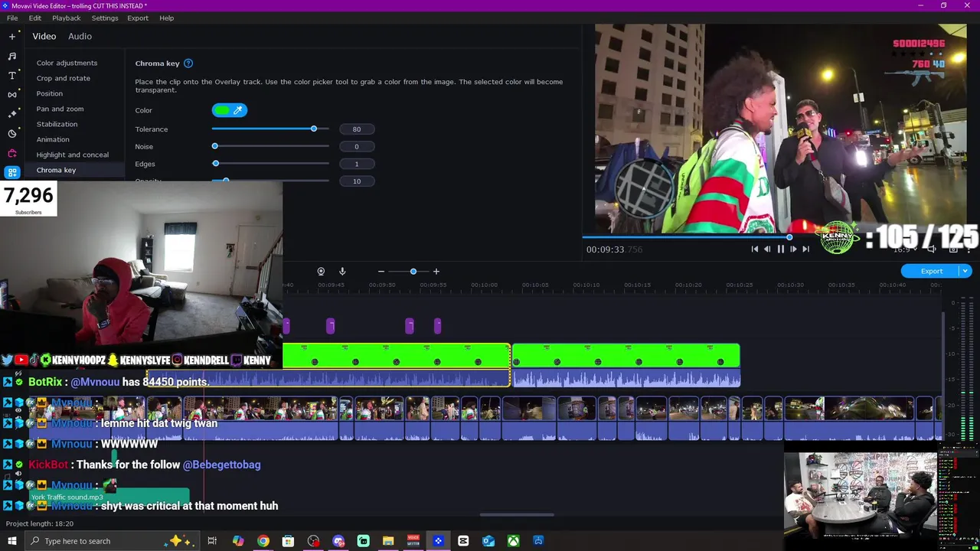Open the Animation tool
Screen dimensions: 980x551
tap(53, 139)
